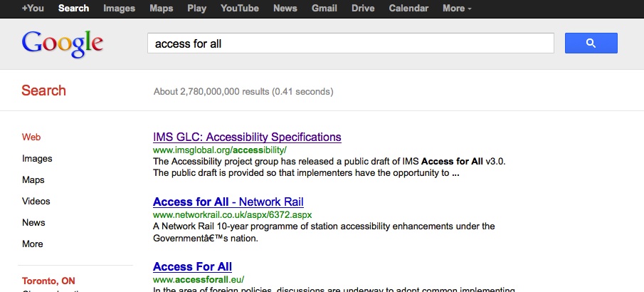Screen dimensions: 644x292
Task: Select the Web filter in sidebar
Action: tap(31, 137)
